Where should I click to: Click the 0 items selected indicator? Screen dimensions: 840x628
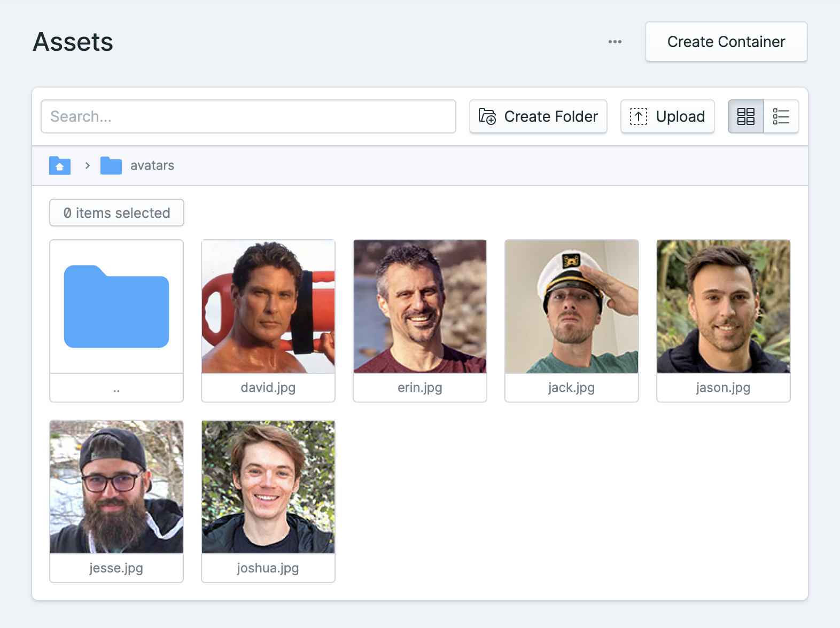point(116,213)
